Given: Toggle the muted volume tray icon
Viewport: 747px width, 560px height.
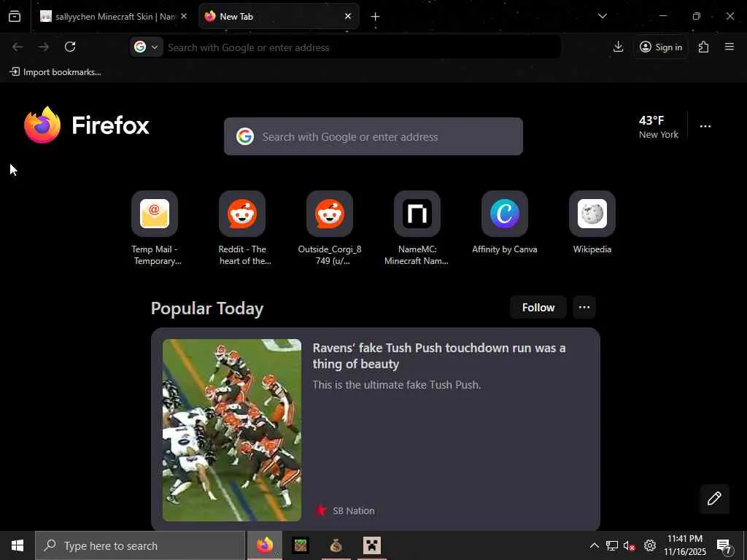Looking at the screenshot, I should point(630,545).
